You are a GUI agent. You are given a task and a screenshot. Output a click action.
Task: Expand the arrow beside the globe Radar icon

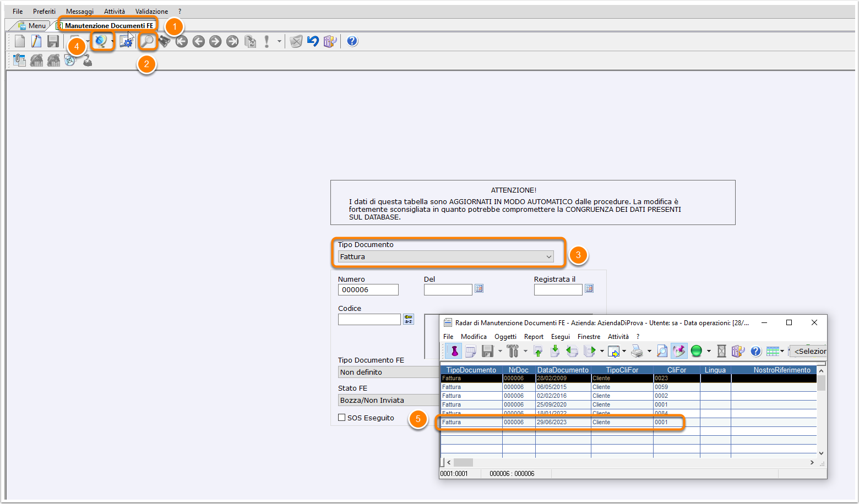(x=112, y=42)
